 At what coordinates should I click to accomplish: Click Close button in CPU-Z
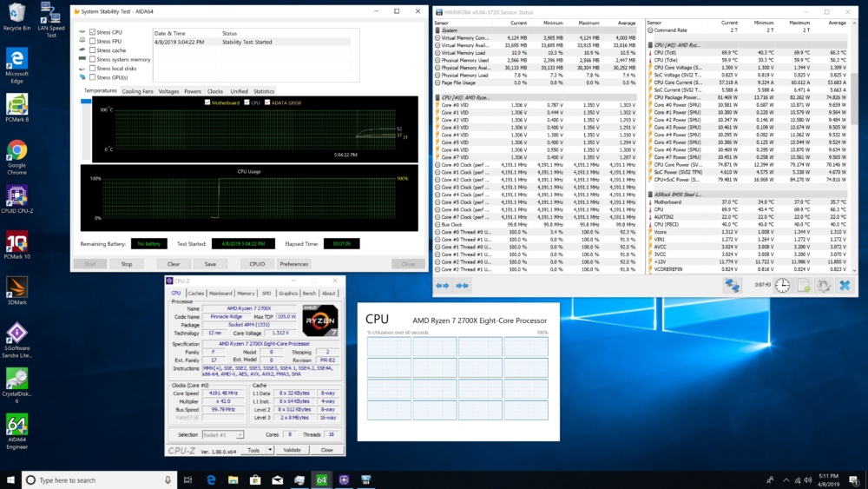point(327,450)
